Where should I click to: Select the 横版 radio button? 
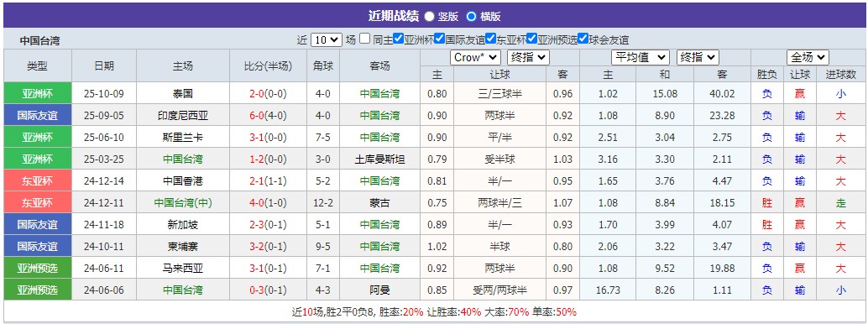pyautogui.click(x=471, y=17)
